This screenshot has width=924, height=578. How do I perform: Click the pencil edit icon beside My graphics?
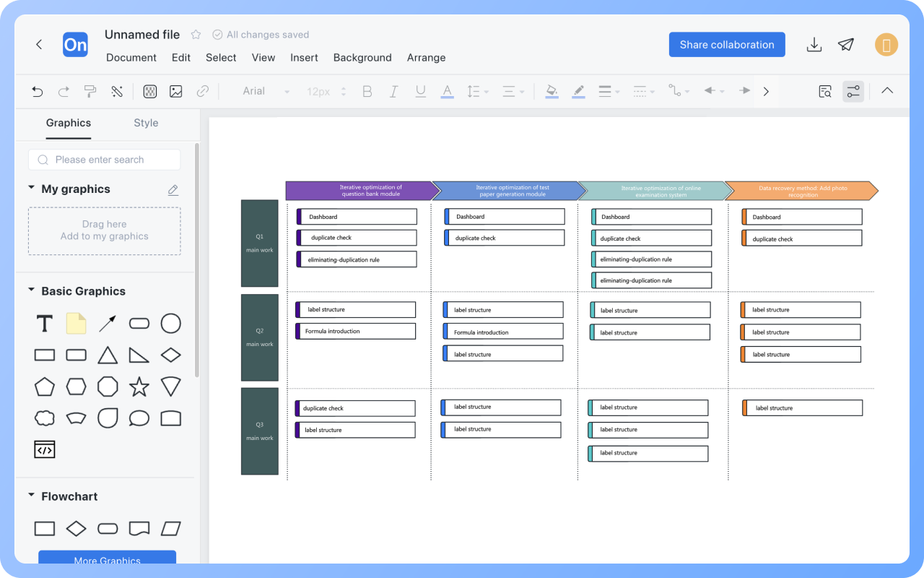(x=173, y=190)
